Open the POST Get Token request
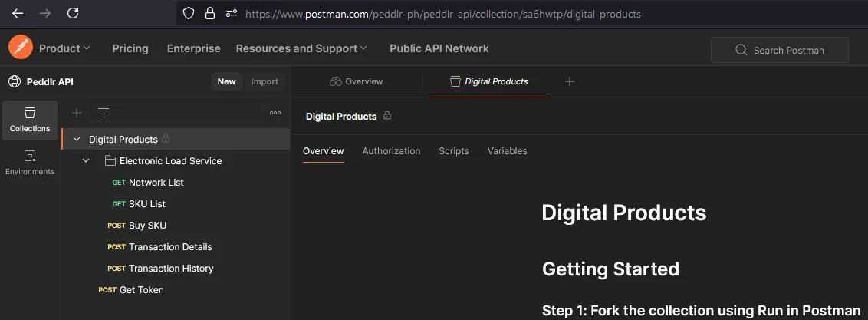 [131, 289]
